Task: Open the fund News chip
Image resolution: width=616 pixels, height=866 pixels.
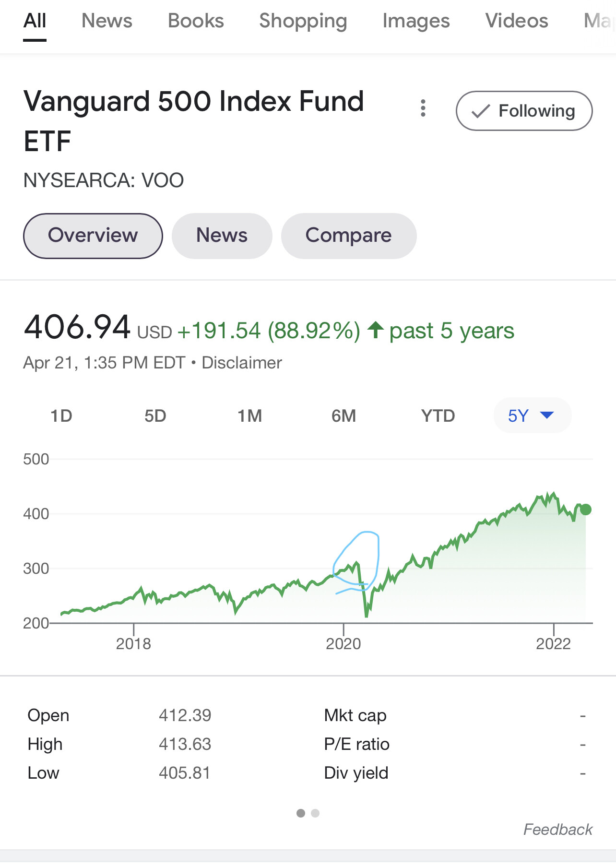Action: (x=222, y=236)
